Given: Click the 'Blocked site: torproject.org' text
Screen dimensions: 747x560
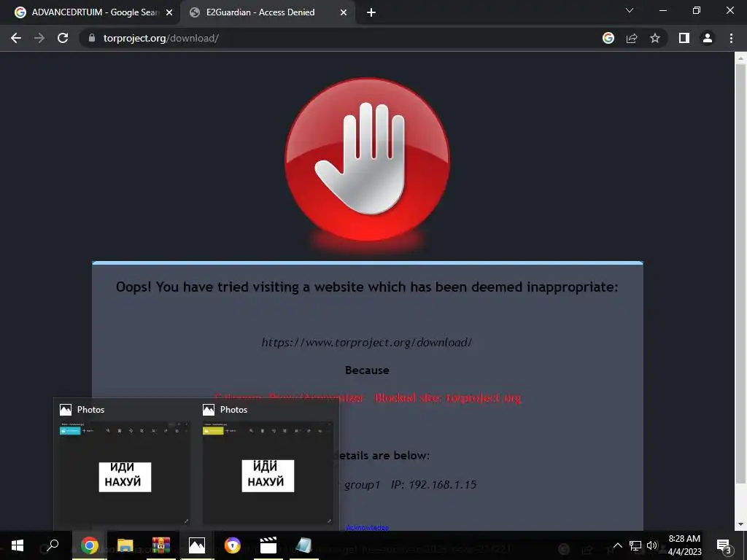Looking at the screenshot, I should point(448,398).
